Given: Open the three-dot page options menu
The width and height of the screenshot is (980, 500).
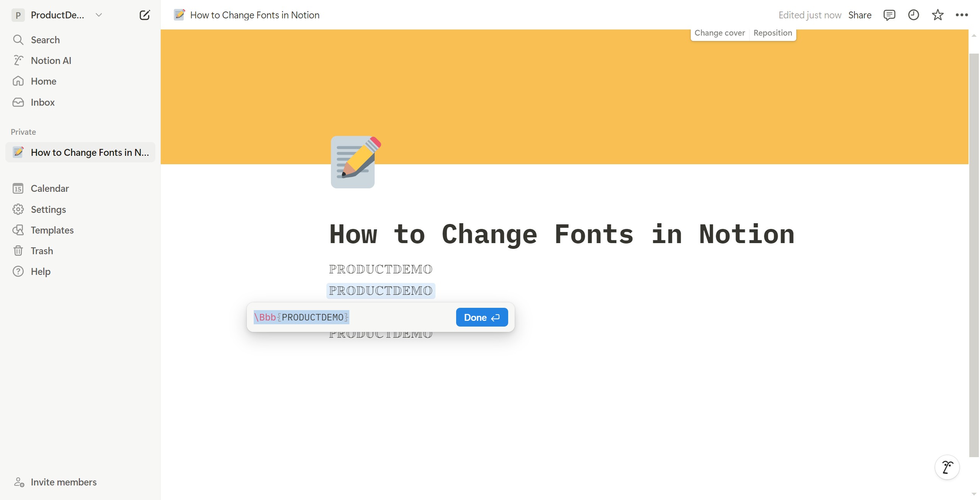Looking at the screenshot, I should pos(962,15).
